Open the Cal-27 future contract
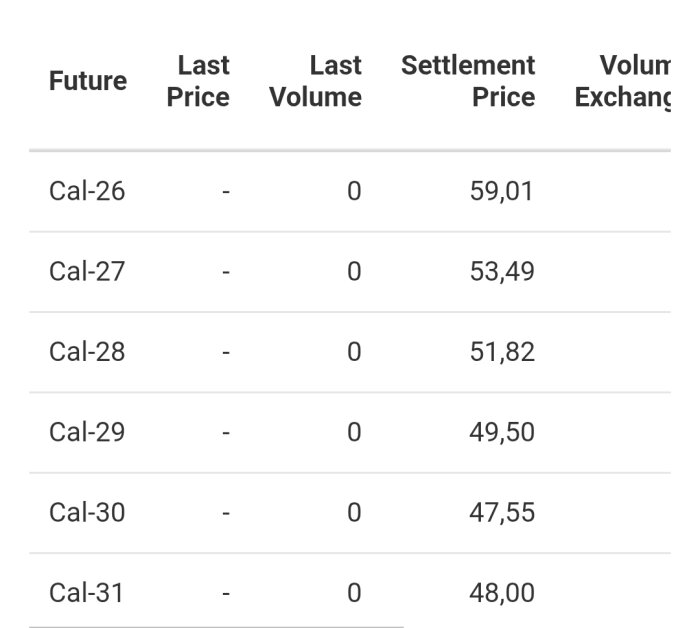This screenshot has height=628, width=700. point(87,271)
